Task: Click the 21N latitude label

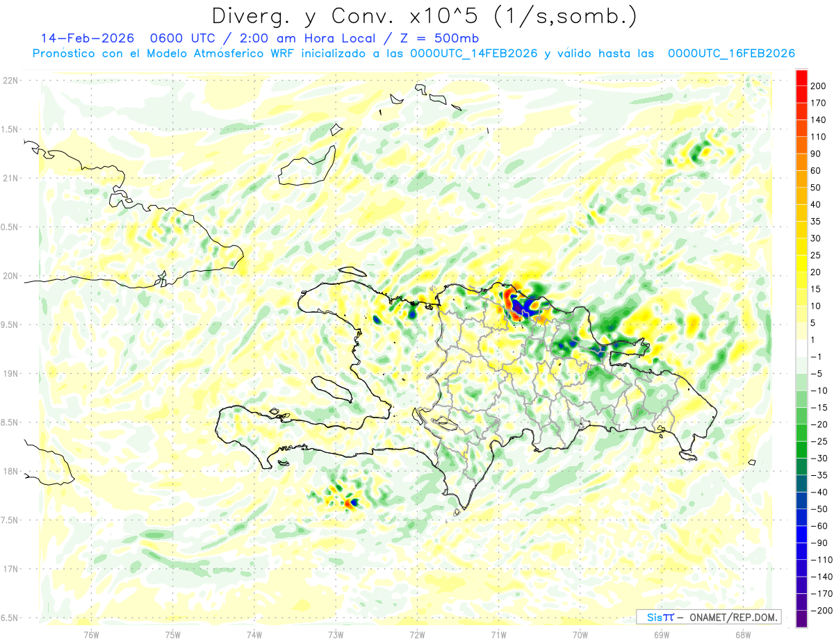Action: point(10,178)
